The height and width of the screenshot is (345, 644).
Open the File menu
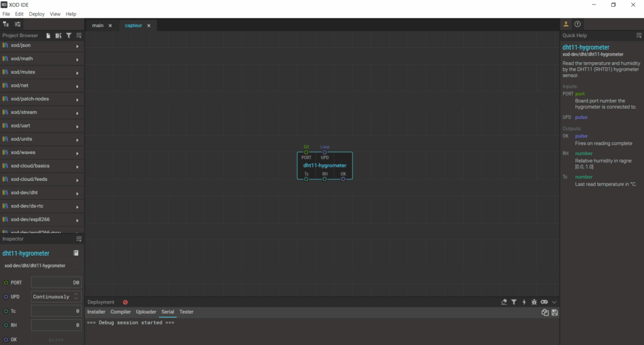tap(6, 14)
